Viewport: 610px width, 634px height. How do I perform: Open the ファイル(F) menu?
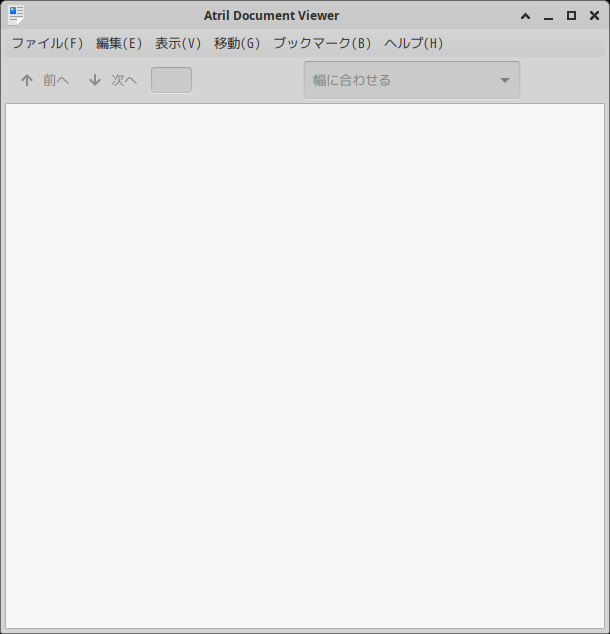[x=47, y=43]
